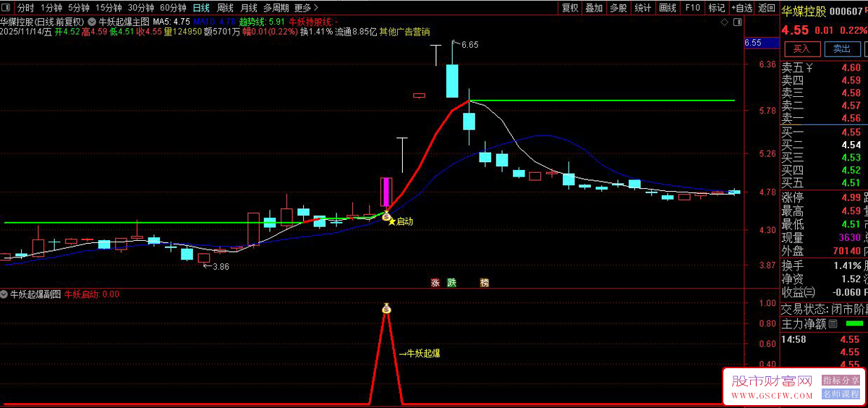This screenshot has width=868, height=408.
Task: Click the 华媒控股 stock name header
Action: point(804,11)
